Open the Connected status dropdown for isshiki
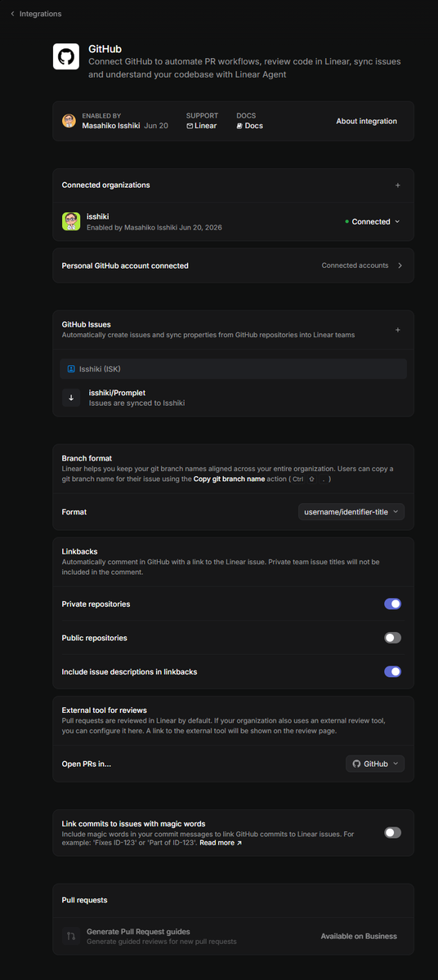Viewport: 438px width, 980px height. 373,221
